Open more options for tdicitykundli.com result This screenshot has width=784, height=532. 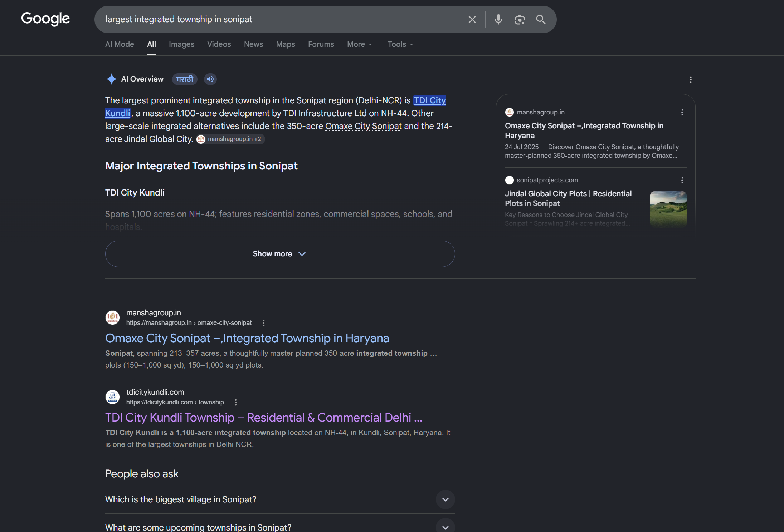[236, 402]
